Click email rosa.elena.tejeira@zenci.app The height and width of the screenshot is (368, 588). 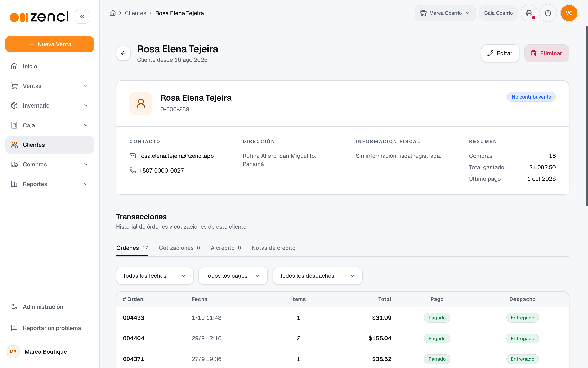click(x=176, y=156)
